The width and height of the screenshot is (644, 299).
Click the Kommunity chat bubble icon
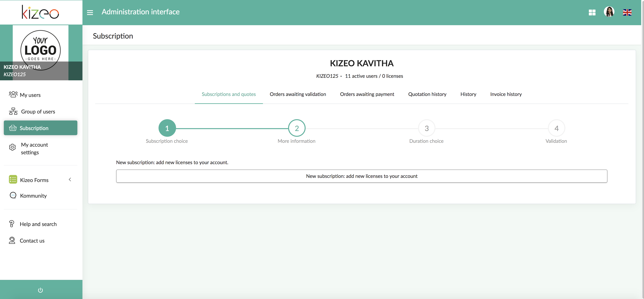pos(13,195)
